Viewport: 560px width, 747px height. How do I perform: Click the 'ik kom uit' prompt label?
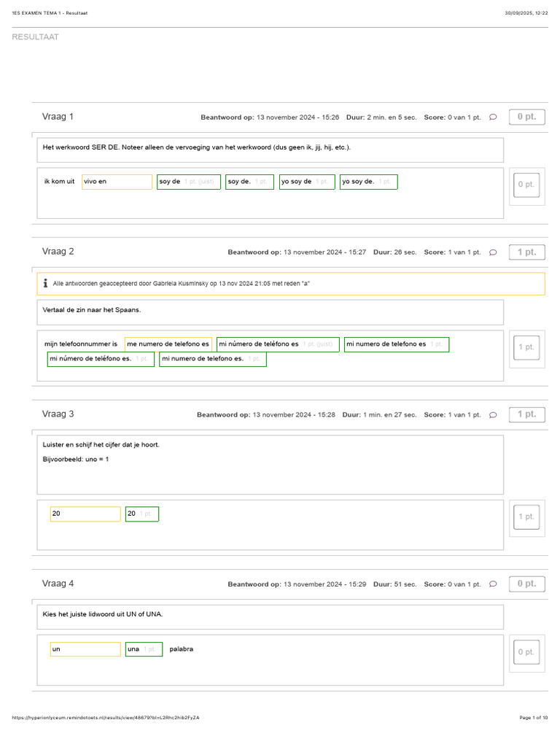click(60, 182)
